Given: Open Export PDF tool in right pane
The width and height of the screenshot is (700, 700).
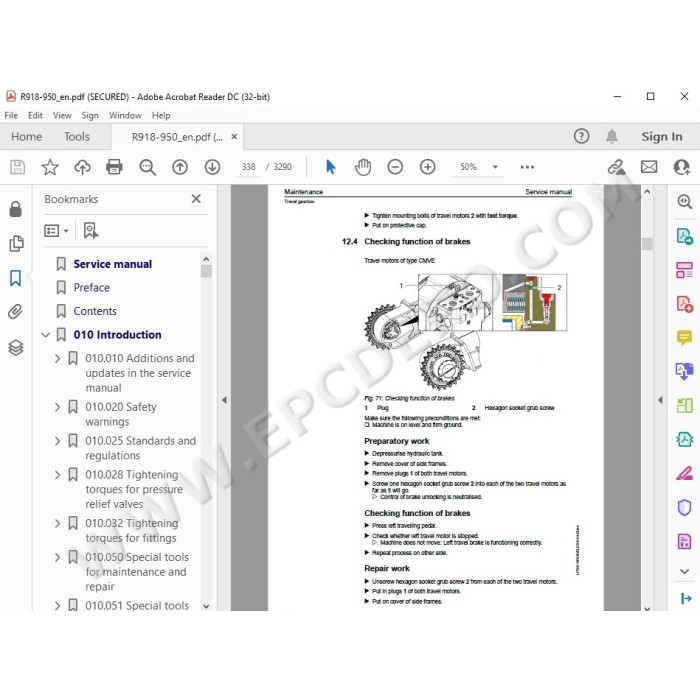Looking at the screenshot, I should tap(684, 236).
